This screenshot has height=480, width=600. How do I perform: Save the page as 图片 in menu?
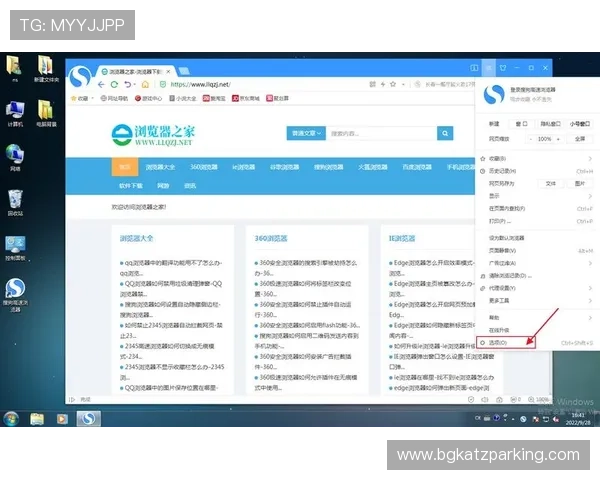580,184
